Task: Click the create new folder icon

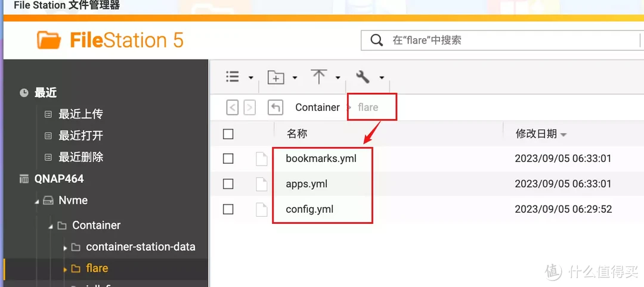Action: click(275, 77)
